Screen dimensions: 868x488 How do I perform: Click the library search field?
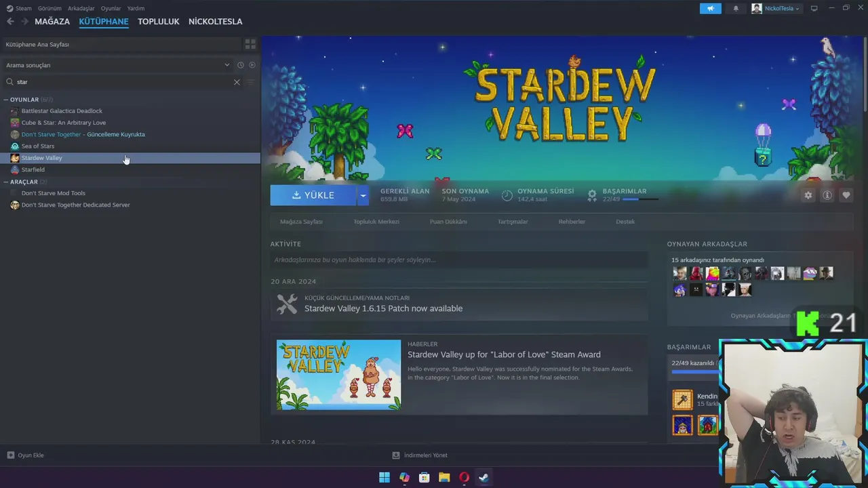coord(122,82)
